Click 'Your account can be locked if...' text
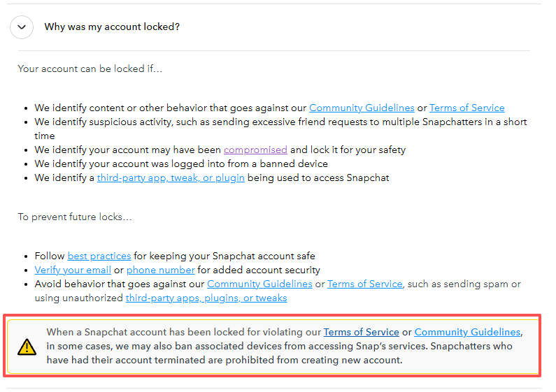 pos(90,68)
